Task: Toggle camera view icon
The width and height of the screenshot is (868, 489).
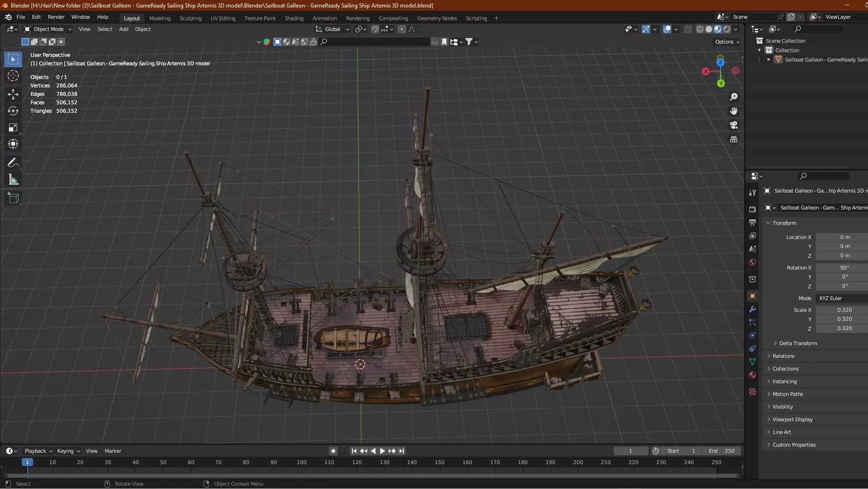Action: 734,125
